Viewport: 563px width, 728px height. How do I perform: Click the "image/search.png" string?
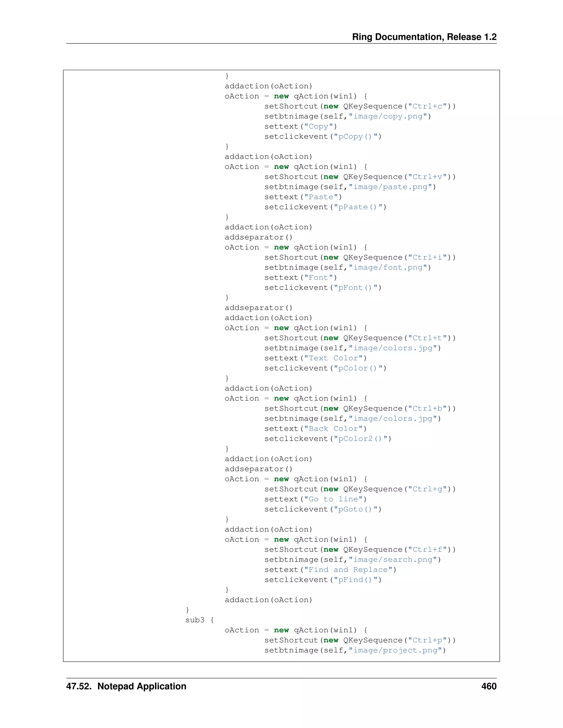tap(393, 560)
